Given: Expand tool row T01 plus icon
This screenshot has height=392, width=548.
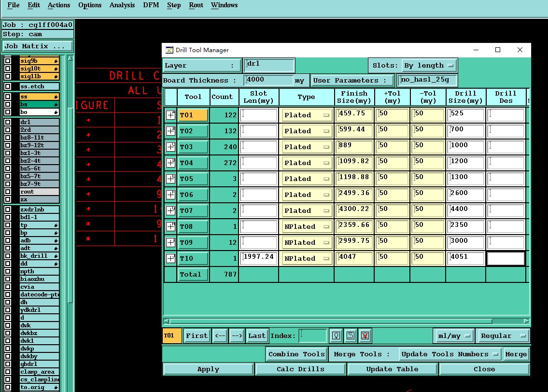Looking at the screenshot, I should click(170, 115).
